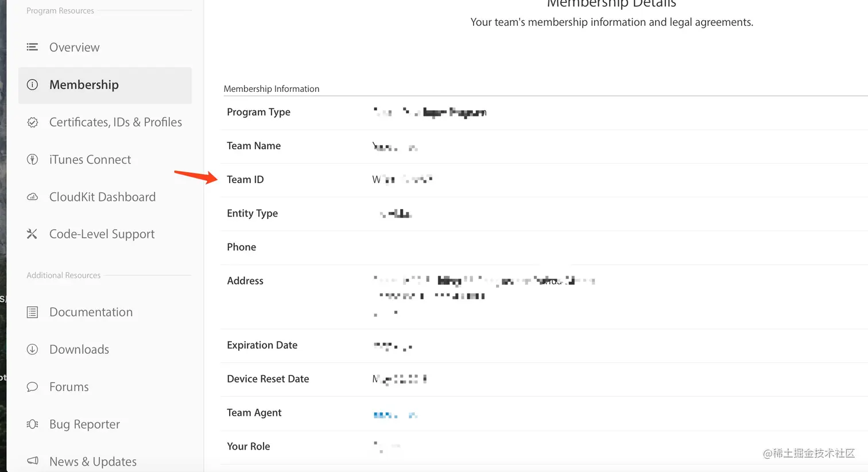The image size is (868, 472).
Task: Open Overview under Program Resources
Action: (x=75, y=47)
